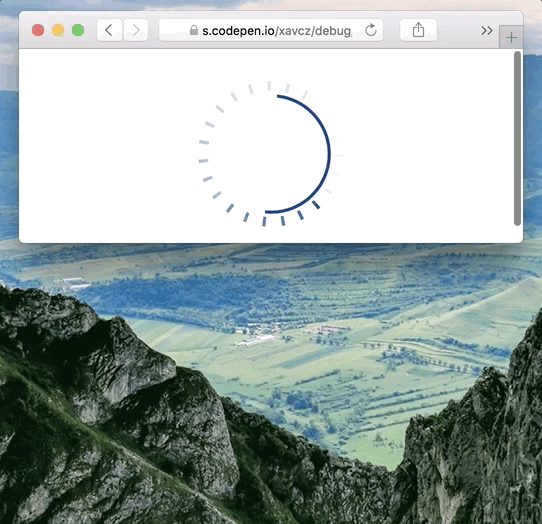The width and height of the screenshot is (542, 524).
Task: Focus the s.codepen.io address field
Action: (271, 30)
